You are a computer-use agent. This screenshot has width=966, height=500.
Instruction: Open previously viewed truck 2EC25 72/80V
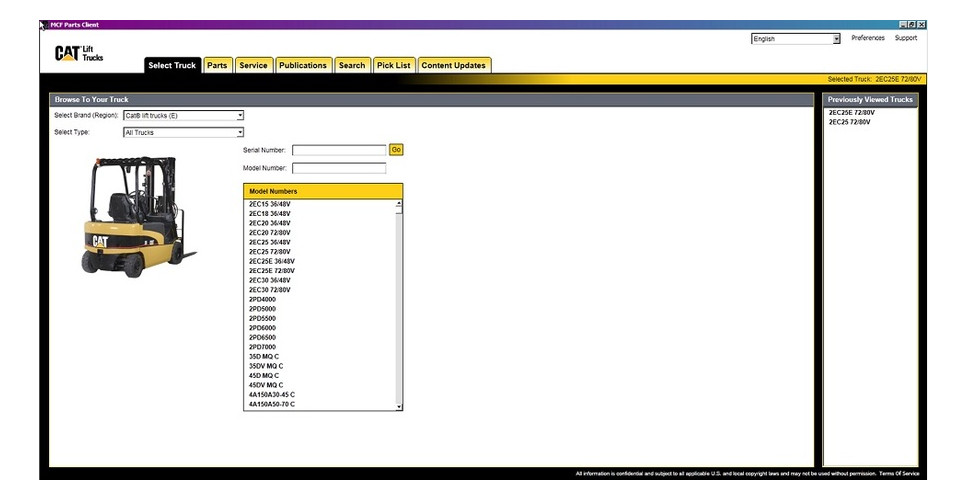(x=850, y=122)
